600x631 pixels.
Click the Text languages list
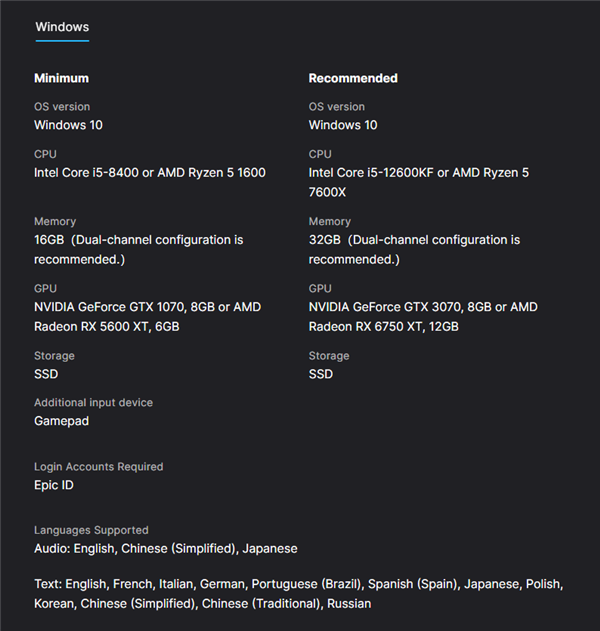[x=299, y=594]
